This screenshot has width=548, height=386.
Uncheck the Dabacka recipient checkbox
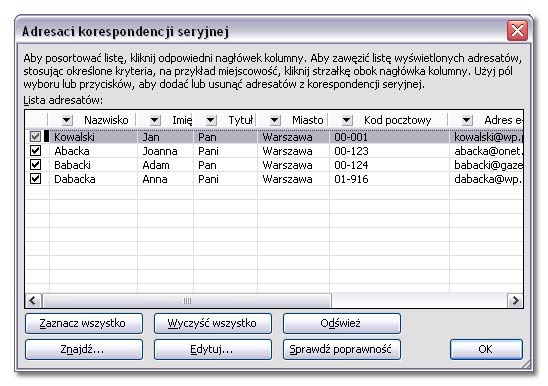tap(35, 179)
